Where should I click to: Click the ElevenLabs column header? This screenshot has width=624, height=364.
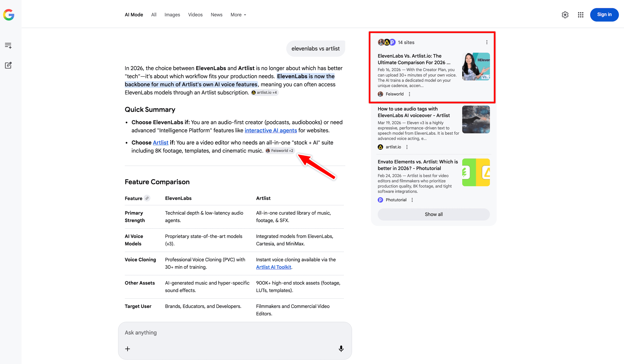(x=178, y=198)
